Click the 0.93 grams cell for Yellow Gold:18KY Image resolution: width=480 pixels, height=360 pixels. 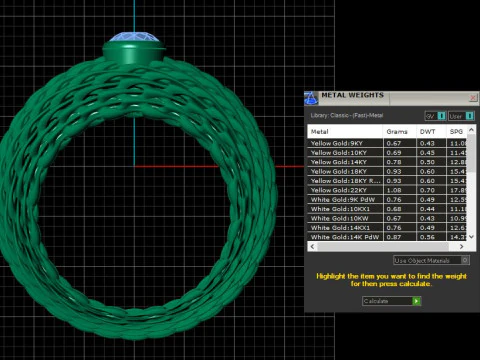pos(399,171)
